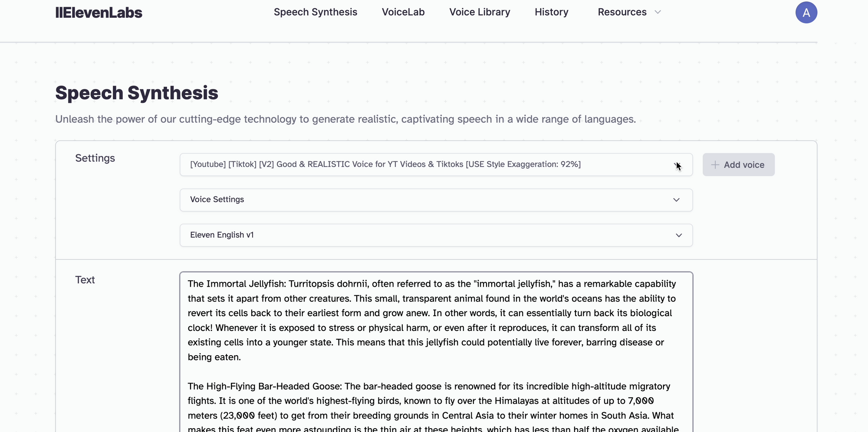The height and width of the screenshot is (432, 868).
Task: View the History page
Action: coord(552,12)
